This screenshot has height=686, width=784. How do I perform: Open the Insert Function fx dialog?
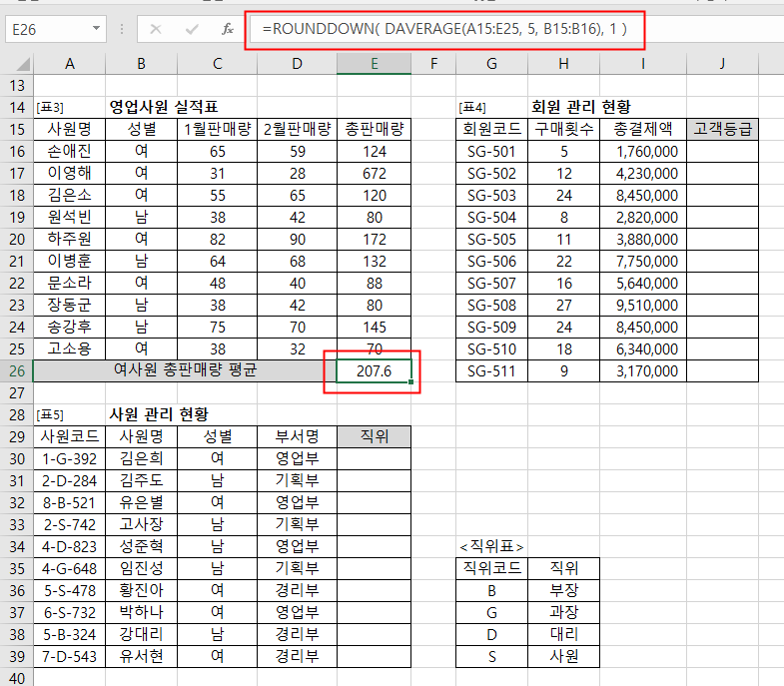(228, 30)
